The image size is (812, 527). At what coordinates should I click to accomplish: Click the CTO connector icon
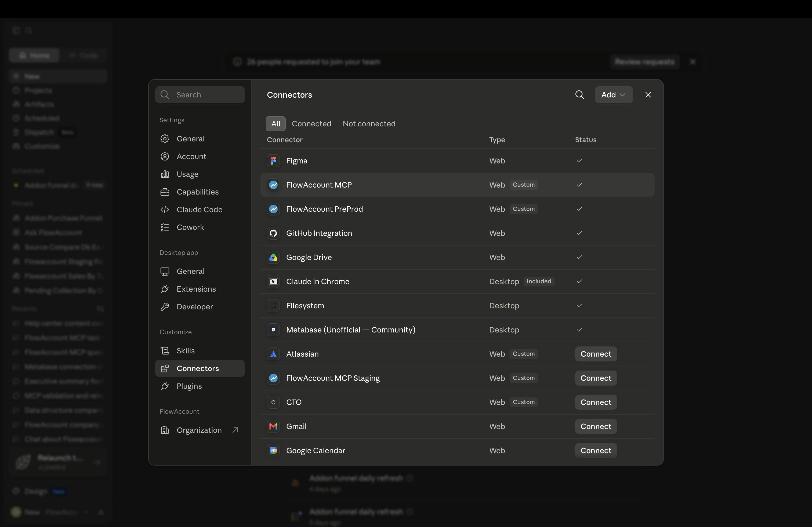click(273, 402)
